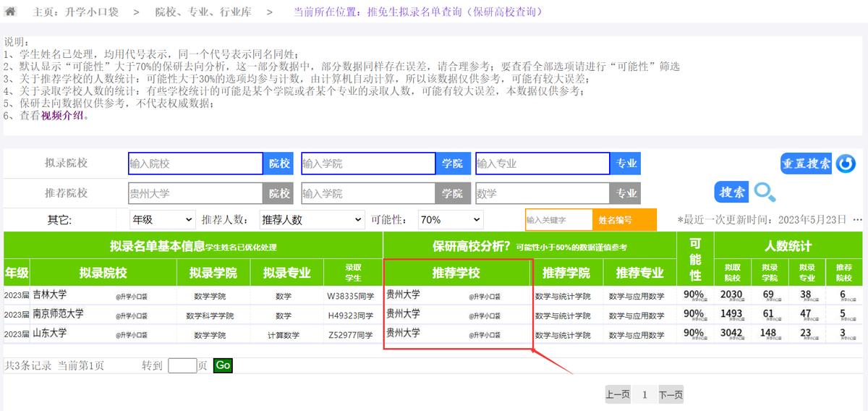Click the 下一页 button
Viewport: 868px width, 411px height.
(x=671, y=395)
